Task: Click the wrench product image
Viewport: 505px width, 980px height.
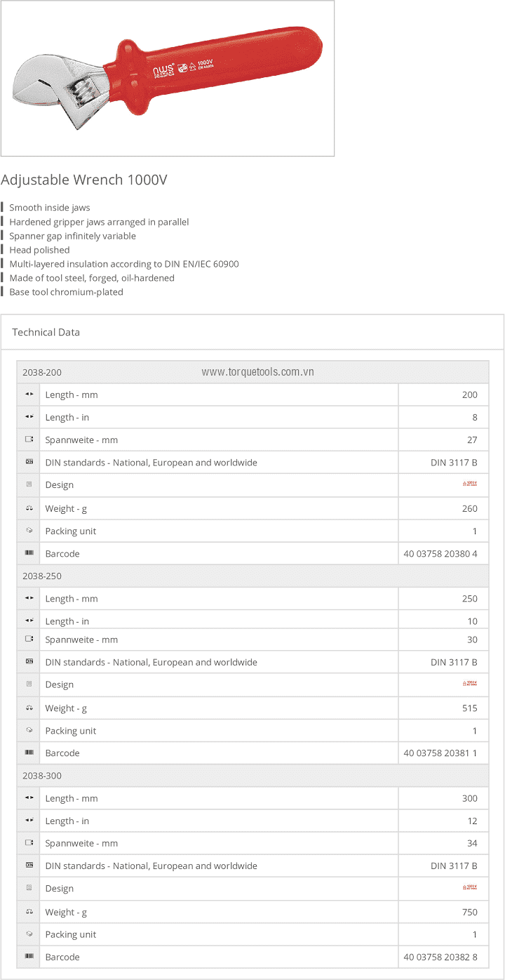Action: point(167,78)
